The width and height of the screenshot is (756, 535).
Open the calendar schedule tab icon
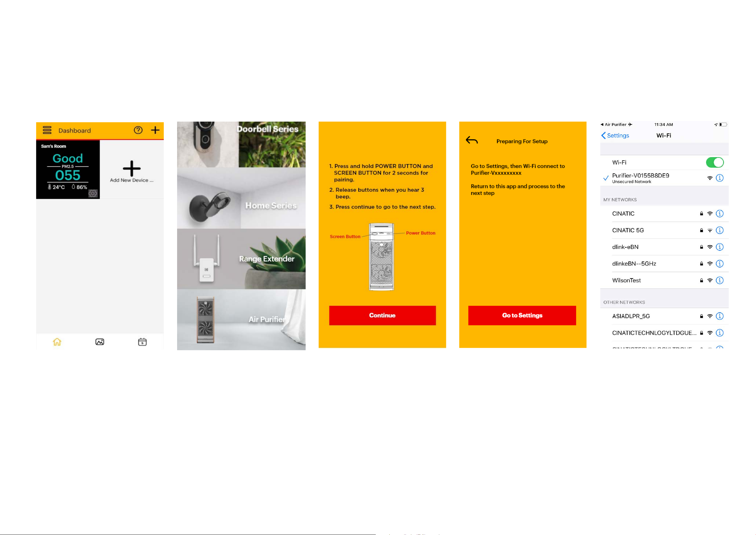[142, 342]
